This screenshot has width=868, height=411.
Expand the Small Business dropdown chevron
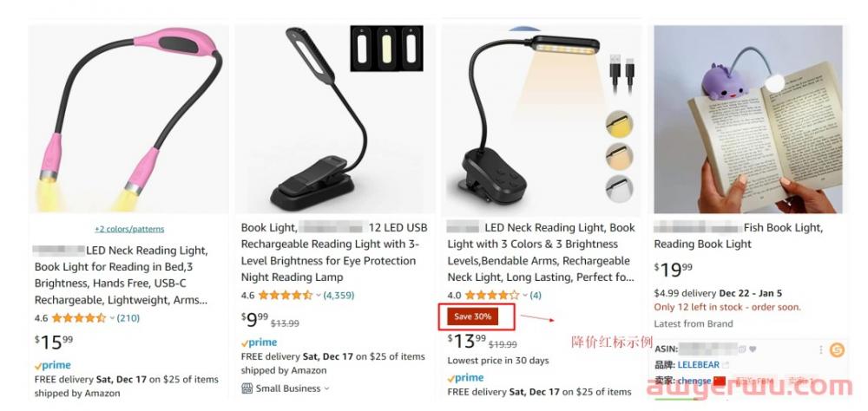pos(326,388)
